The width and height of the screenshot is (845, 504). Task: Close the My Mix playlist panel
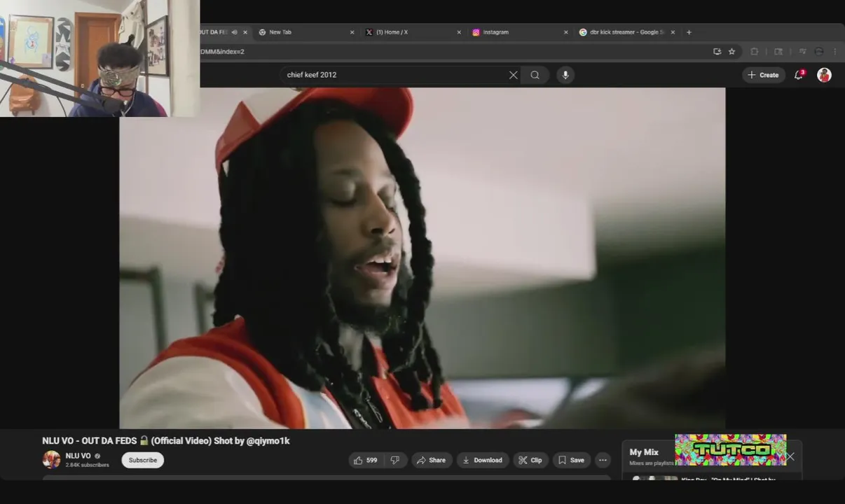click(x=790, y=456)
